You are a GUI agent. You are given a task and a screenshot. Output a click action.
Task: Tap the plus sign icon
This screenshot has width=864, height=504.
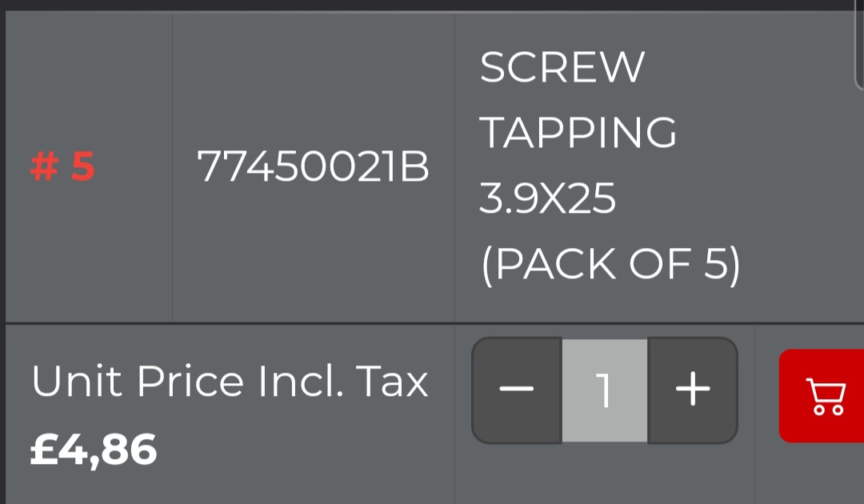coord(692,390)
